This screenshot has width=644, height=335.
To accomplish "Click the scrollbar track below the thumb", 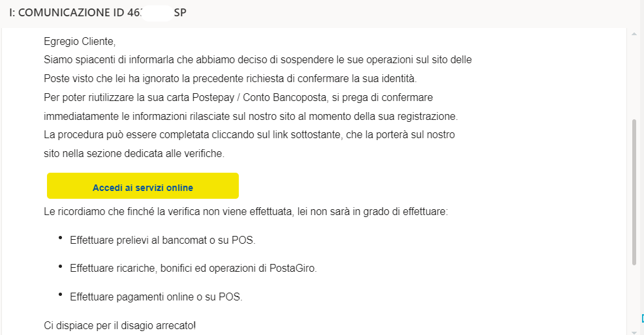I will [x=634, y=297].
